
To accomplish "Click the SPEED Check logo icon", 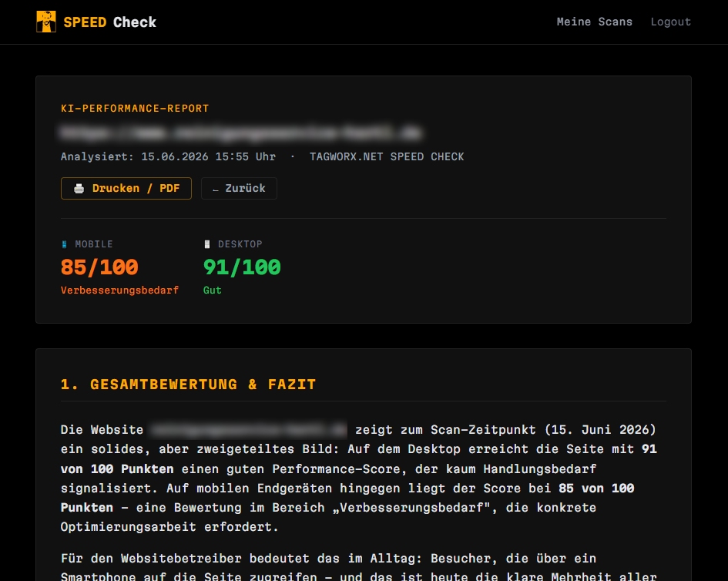I will pyautogui.click(x=46, y=22).
